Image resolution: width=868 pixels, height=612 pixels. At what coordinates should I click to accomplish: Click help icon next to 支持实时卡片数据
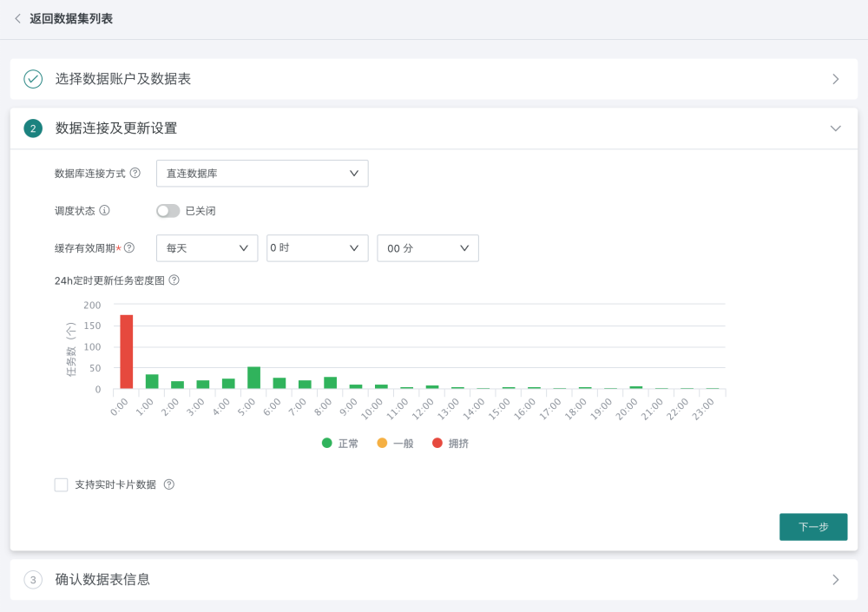pyautogui.click(x=169, y=484)
